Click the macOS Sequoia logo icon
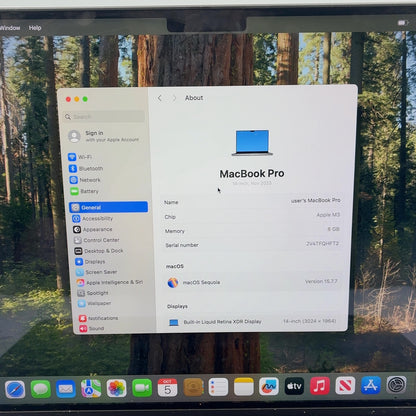The width and height of the screenshot is (416, 416). point(173,283)
